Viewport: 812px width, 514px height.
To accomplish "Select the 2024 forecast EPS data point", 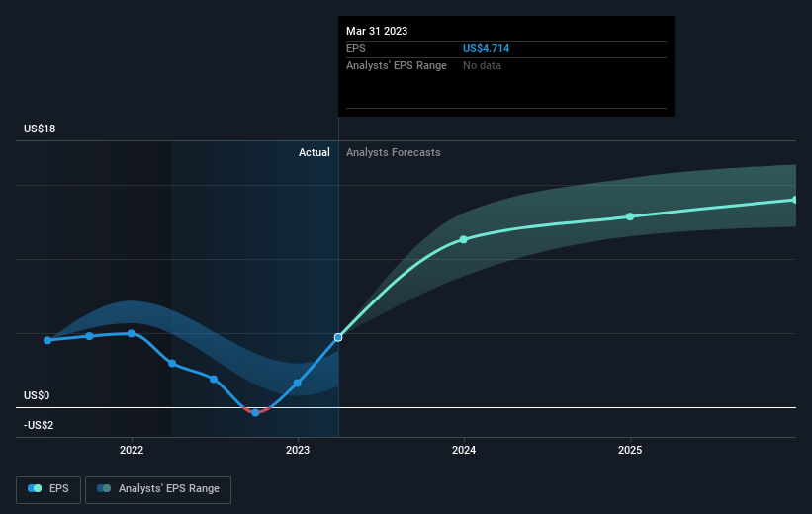I will coord(464,239).
